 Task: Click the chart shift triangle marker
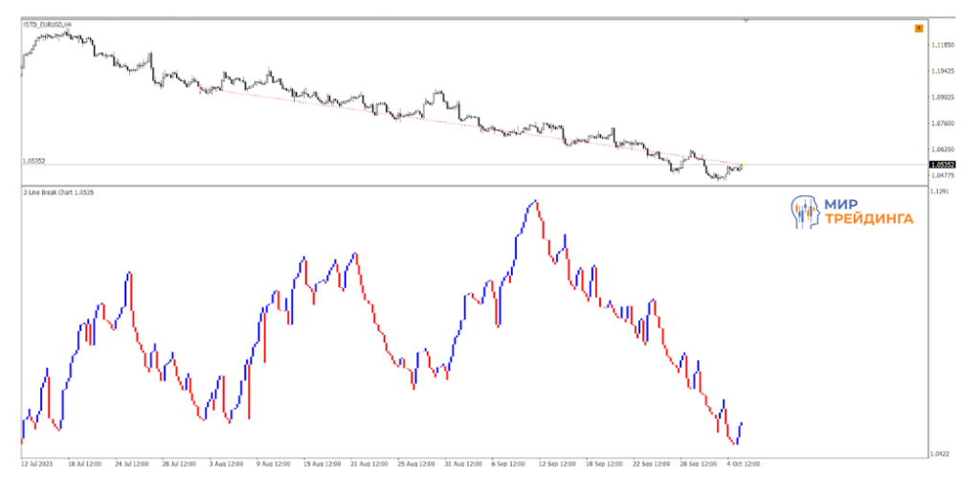click(x=745, y=19)
